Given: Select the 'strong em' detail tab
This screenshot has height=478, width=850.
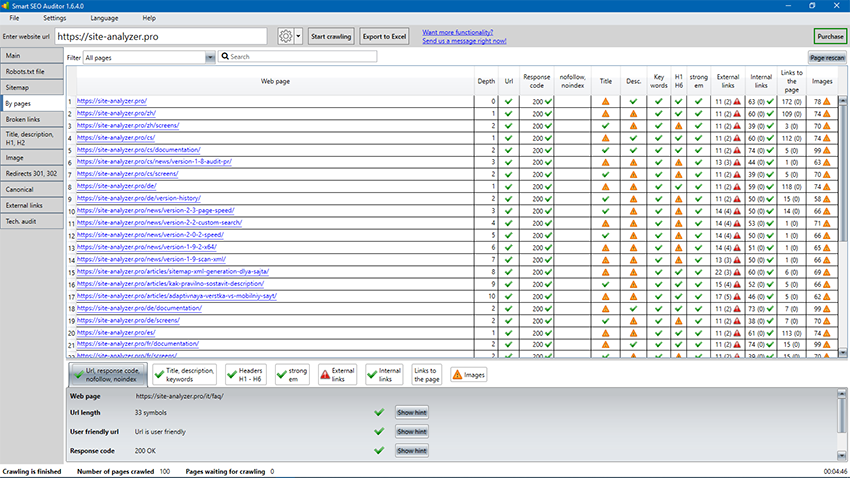Looking at the screenshot, I should pos(292,374).
